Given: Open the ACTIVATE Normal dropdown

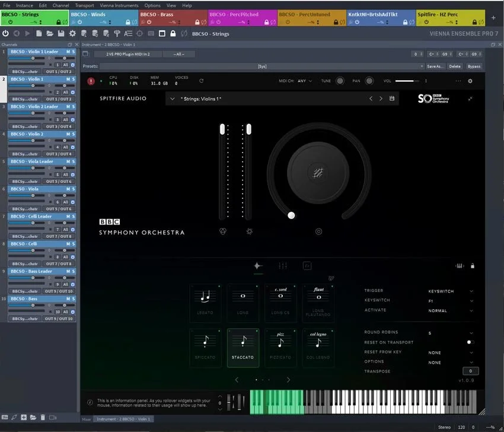Looking at the screenshot, I should pos(450,311).
